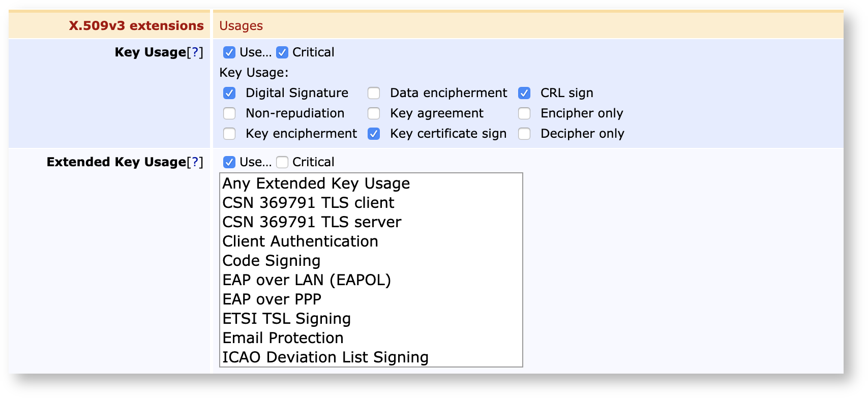
Task: Toggle the Extended Key Usage 'Use...' checkbox
Action: [229, 162]
